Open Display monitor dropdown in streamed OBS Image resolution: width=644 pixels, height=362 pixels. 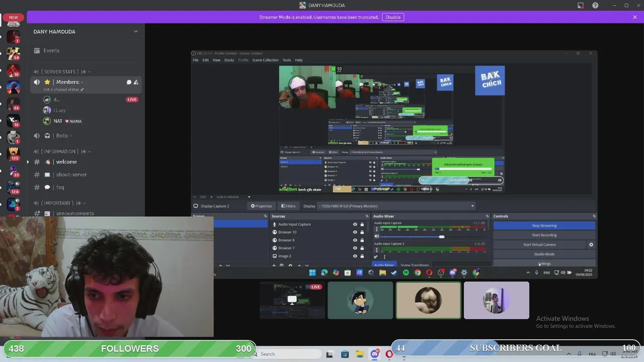pyautogui.click(x=396, y=206)
